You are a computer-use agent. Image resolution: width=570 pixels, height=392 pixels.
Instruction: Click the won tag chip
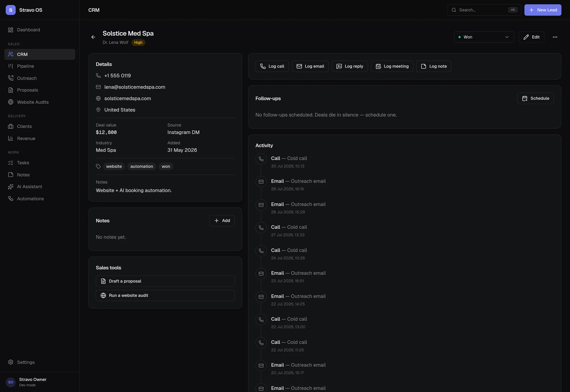click(166, 166)
